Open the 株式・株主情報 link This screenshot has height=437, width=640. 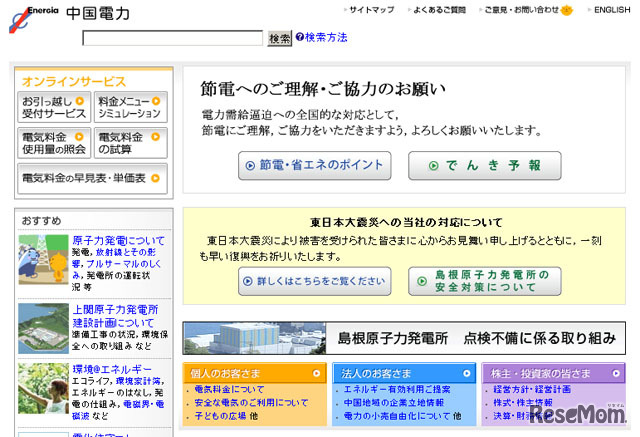tap(523, 403)
